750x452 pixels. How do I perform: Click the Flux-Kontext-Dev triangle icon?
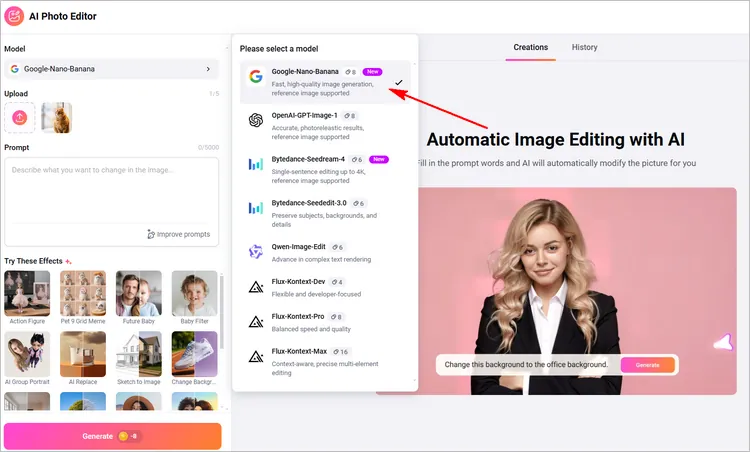[255, 287]
